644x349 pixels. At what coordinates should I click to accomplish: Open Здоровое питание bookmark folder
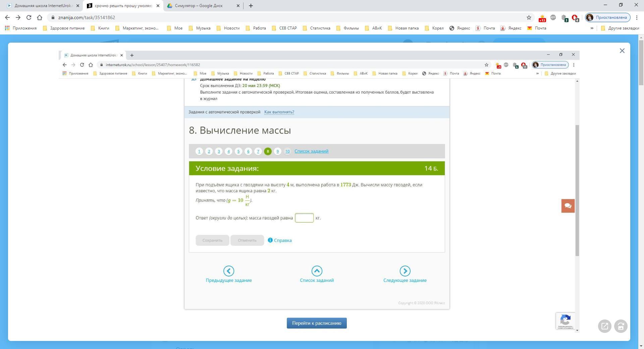tap(64, 28)
